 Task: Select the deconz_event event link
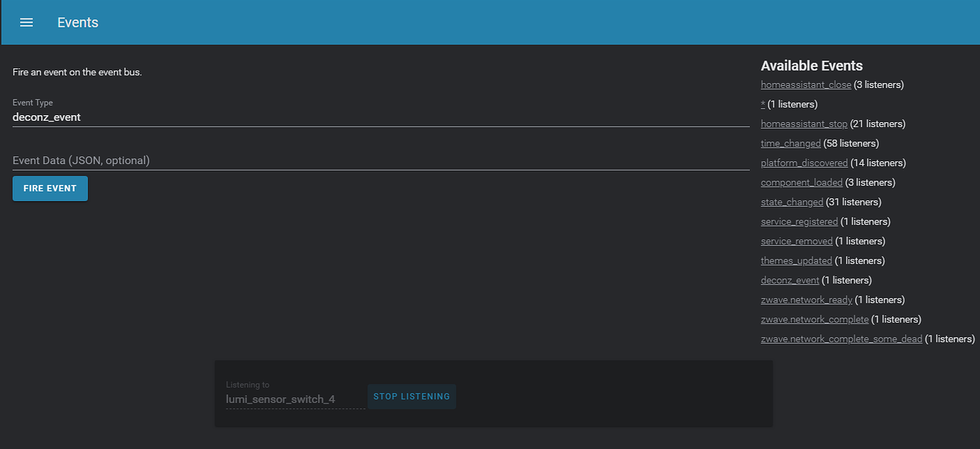(790, 280)
